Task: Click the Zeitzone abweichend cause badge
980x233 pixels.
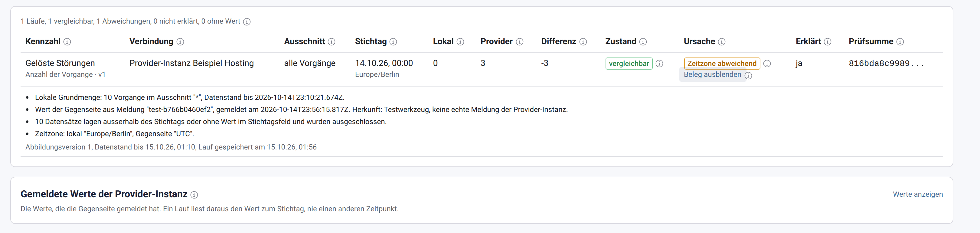Action: (722, 64)
